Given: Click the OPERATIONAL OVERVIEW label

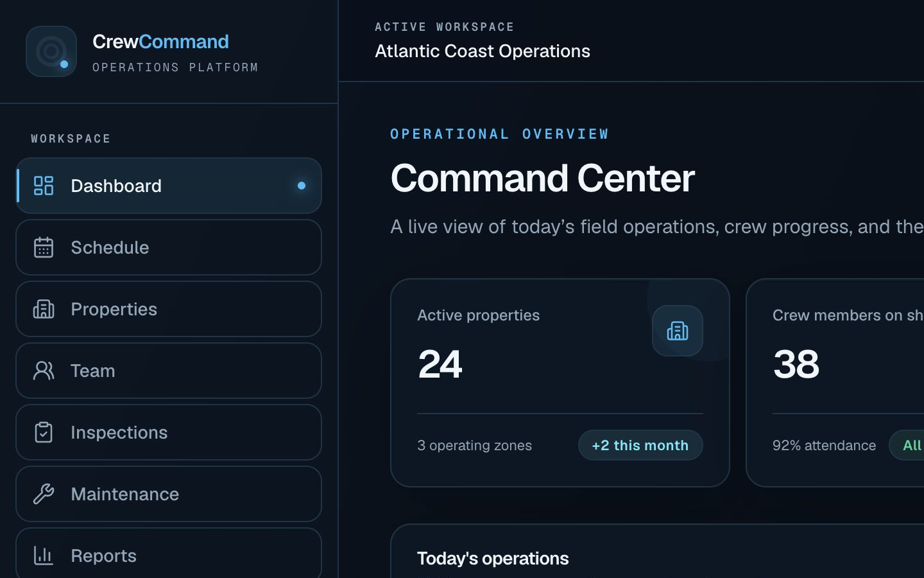Looking at the screenshot, I should click(x=499, y=134).
